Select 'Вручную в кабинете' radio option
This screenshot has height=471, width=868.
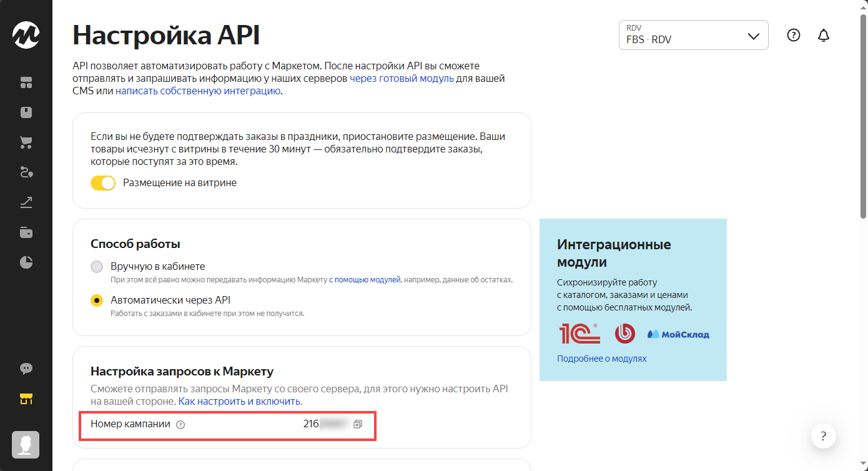point(97,267)
